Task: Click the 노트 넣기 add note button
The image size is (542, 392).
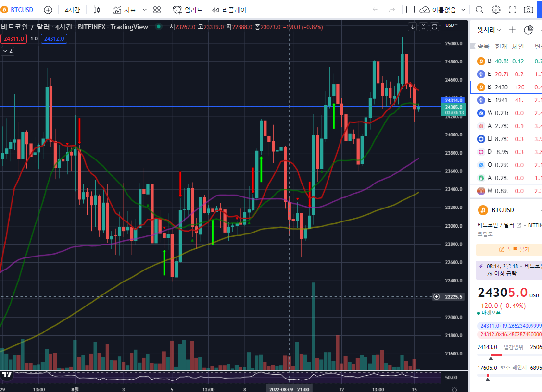Action: [509, 249]
